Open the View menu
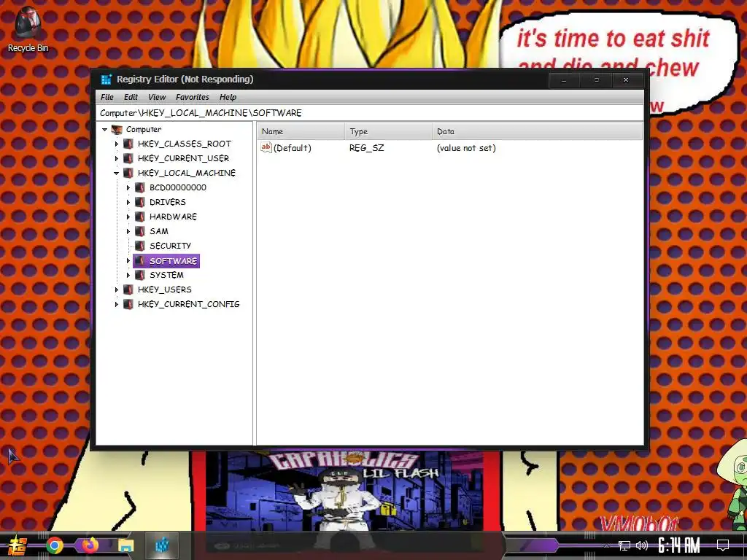747x560 pixels. [x=157, y=97]
